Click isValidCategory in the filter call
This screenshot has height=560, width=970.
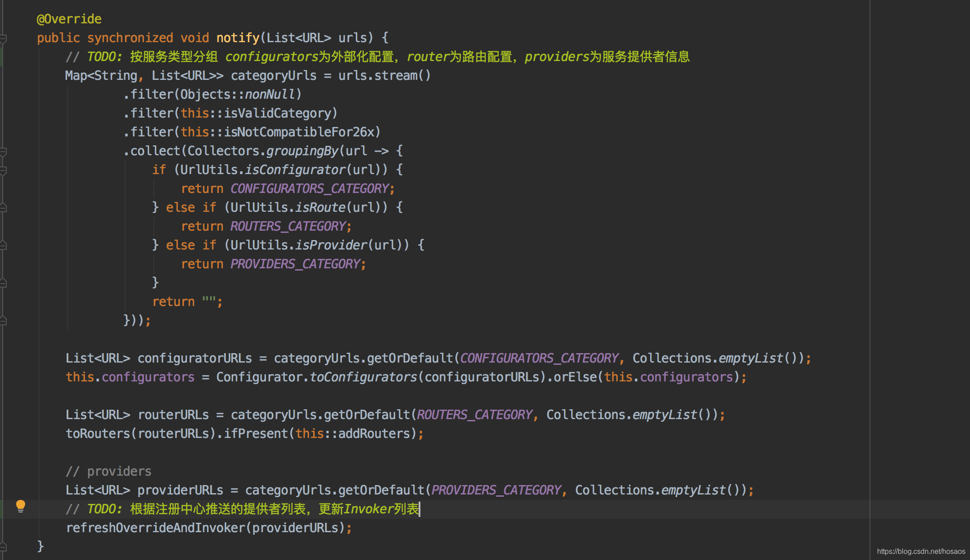[277, 114]
